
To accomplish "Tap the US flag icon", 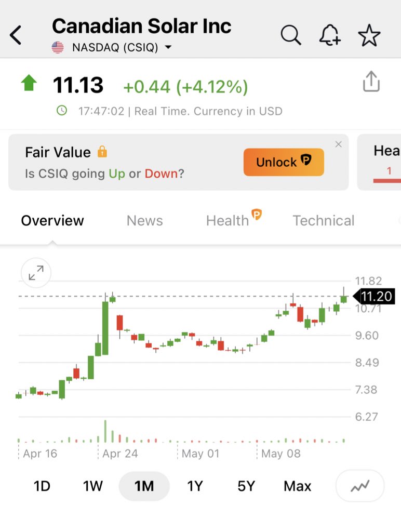I will [58, 47].
